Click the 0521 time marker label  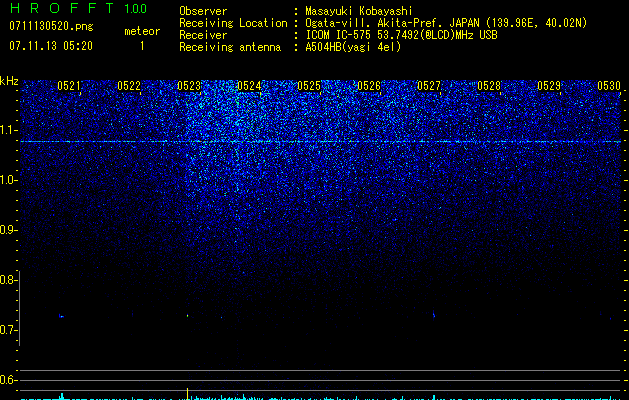[x=69, y=86]
